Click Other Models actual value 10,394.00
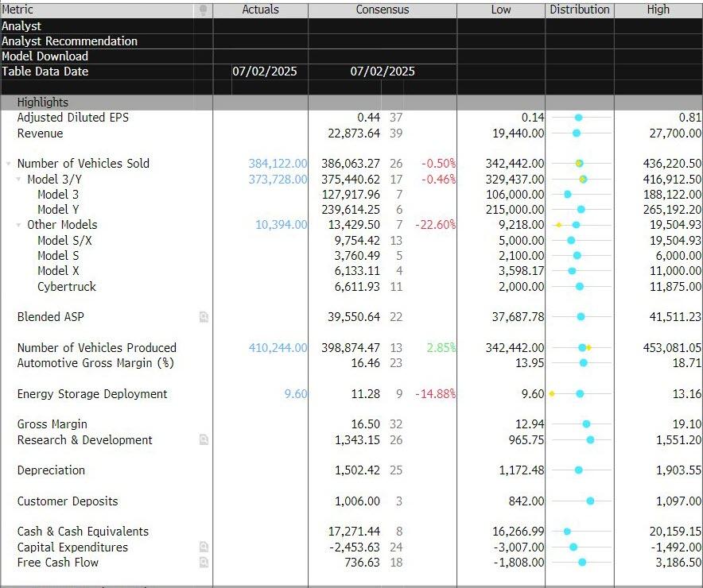The height and width of the screenshot is (588, 703). (x=281, y=225)
